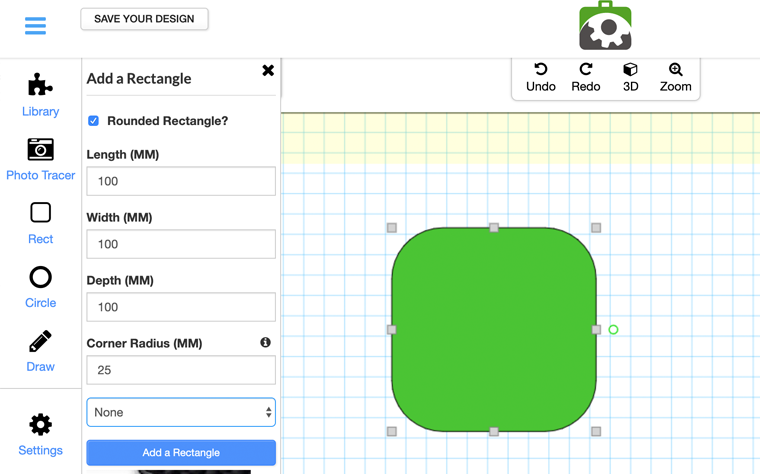Click the top-right resize handle
The image size is (760, 474).
point(596,228)
